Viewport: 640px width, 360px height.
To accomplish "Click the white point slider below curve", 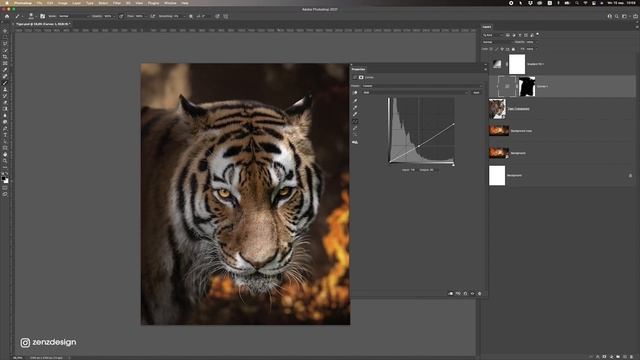I will click(x=453, y=164).
